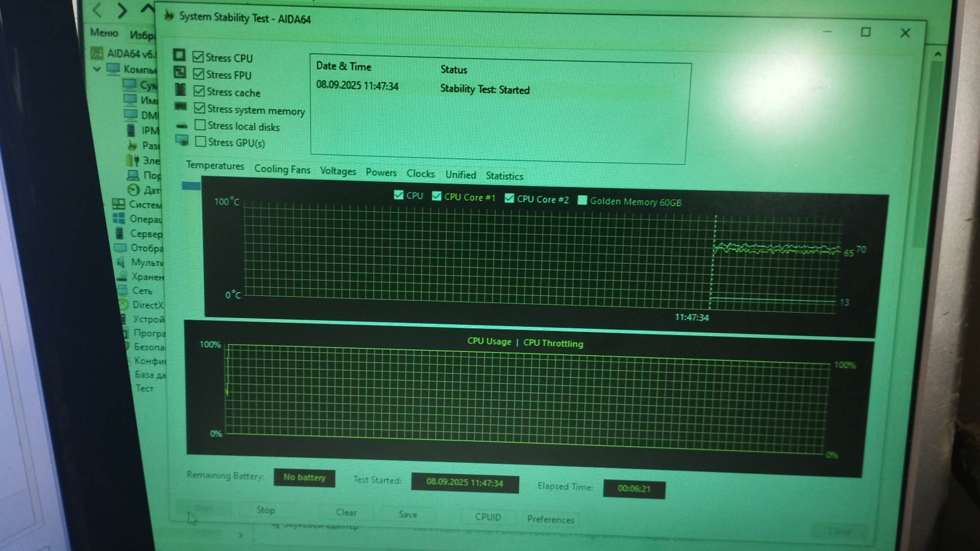Click the cache chip icon beside Stress cache
Viewport: 980px width, 551px height.
(x=180, y=89)
